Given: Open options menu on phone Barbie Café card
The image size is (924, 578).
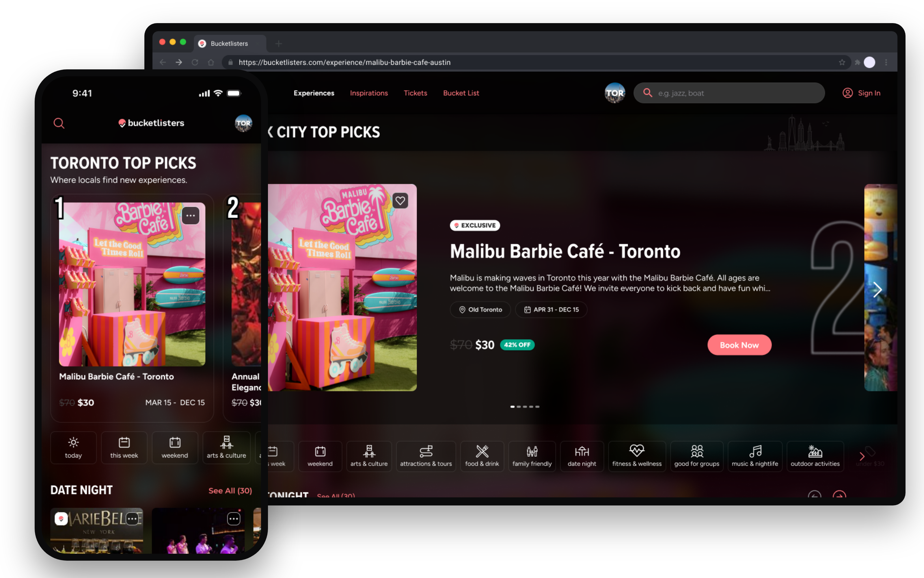Looking at the screenshot, I should (191, 216).
